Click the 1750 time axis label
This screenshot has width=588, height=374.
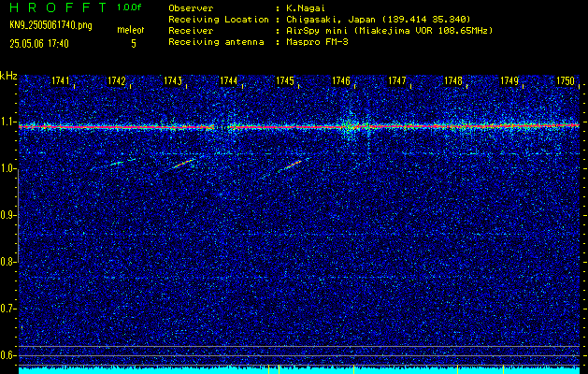(x=566, y=80)
